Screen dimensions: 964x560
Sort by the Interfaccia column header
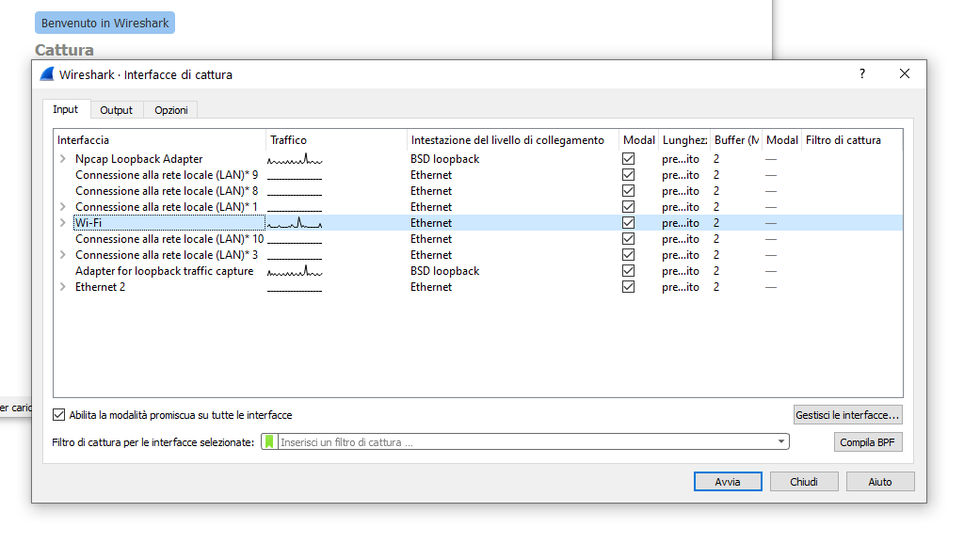coord(160,140)
